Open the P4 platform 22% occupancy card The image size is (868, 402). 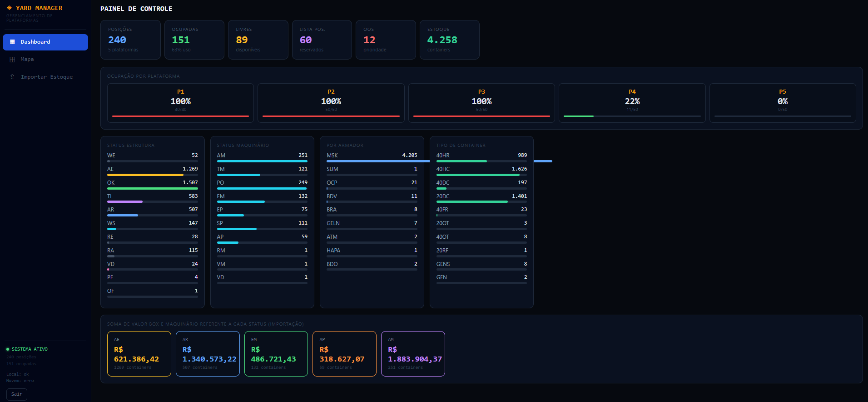tap(632, 103)
